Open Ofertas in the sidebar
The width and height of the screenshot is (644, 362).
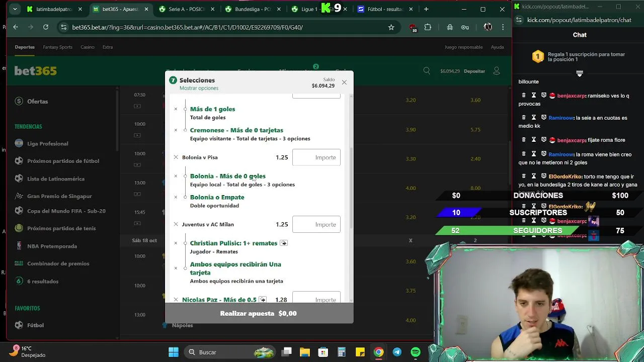tap(38, 102)
